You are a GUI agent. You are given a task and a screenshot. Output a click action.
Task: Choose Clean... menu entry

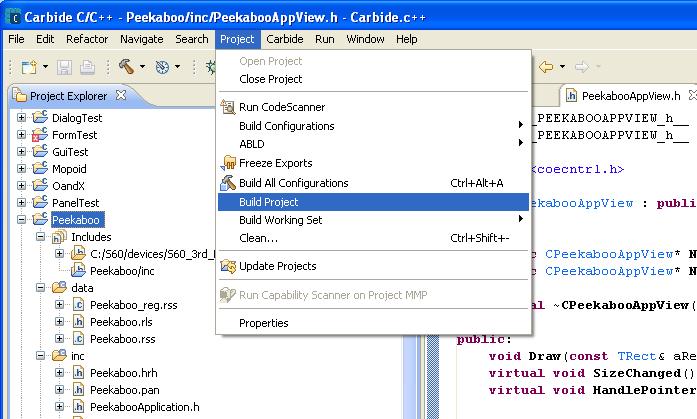373,238
